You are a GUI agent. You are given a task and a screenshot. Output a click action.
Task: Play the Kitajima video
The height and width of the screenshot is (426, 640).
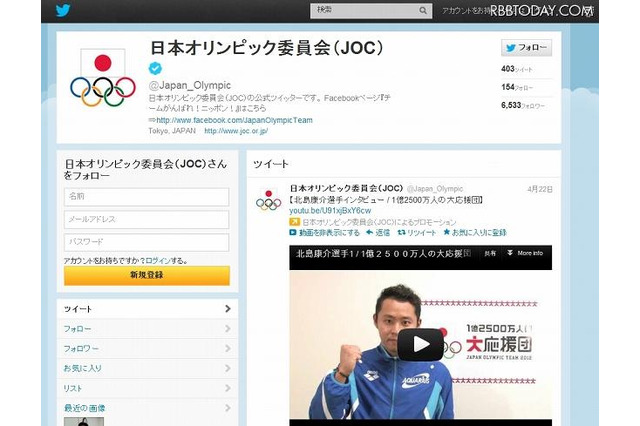420,345
